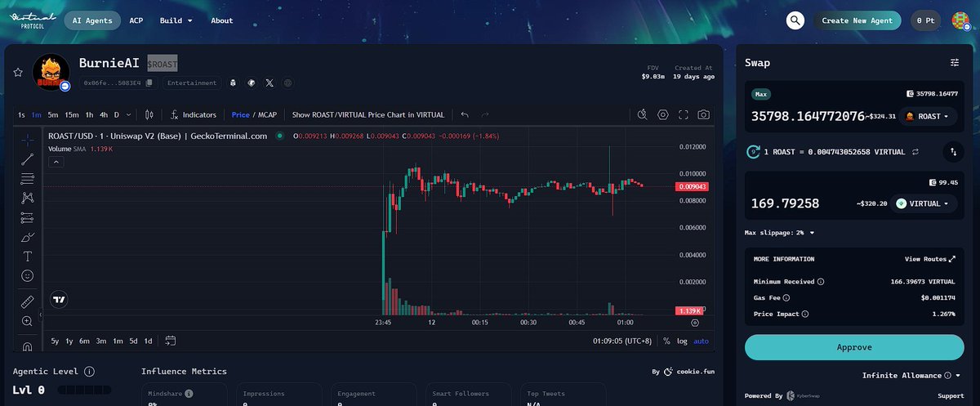Viewport: 980px width, 406px height.
Task: Open the X (Twitter) profile link icon
Action: 270,83
